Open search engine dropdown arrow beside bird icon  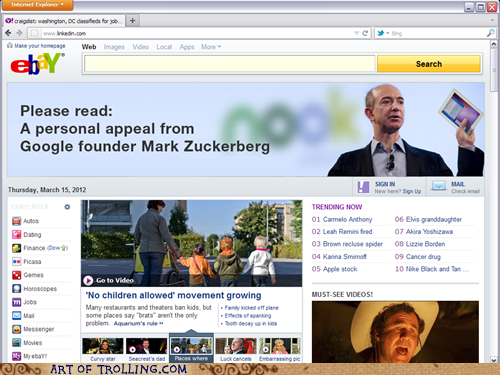tap(388, 33)
